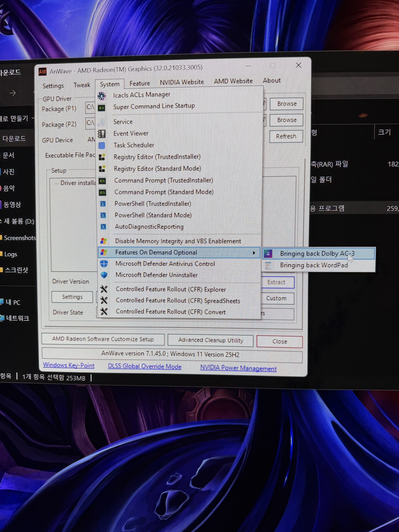Viewport: 399px width, 532px height.
Task: Click Command Prompt (TrustedInstaller) icon
Action: [102, 181]
